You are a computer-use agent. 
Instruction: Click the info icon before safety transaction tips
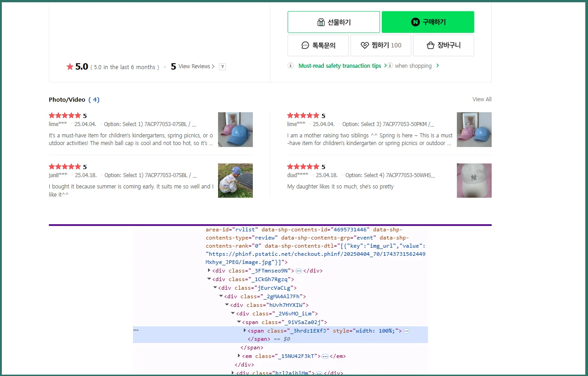pos(291,66)
